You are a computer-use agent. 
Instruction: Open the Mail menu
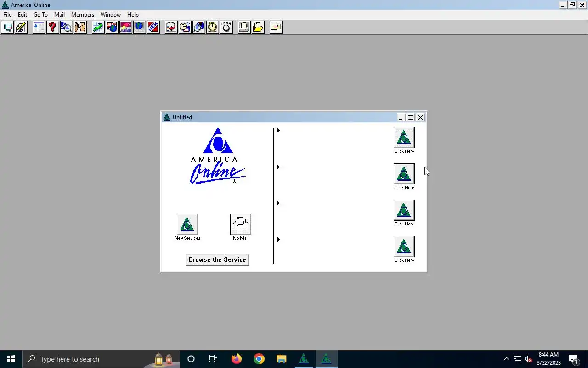(x=59, y=15)
